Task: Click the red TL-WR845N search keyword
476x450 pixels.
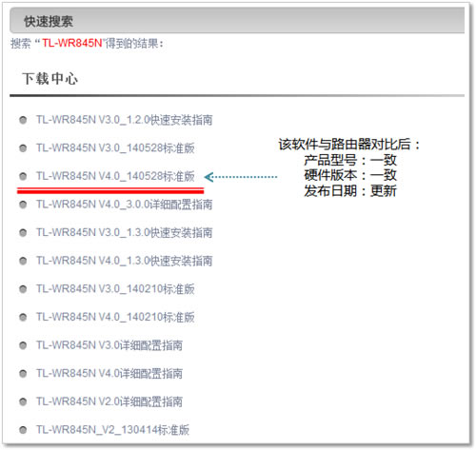Action: click(72, 43)
